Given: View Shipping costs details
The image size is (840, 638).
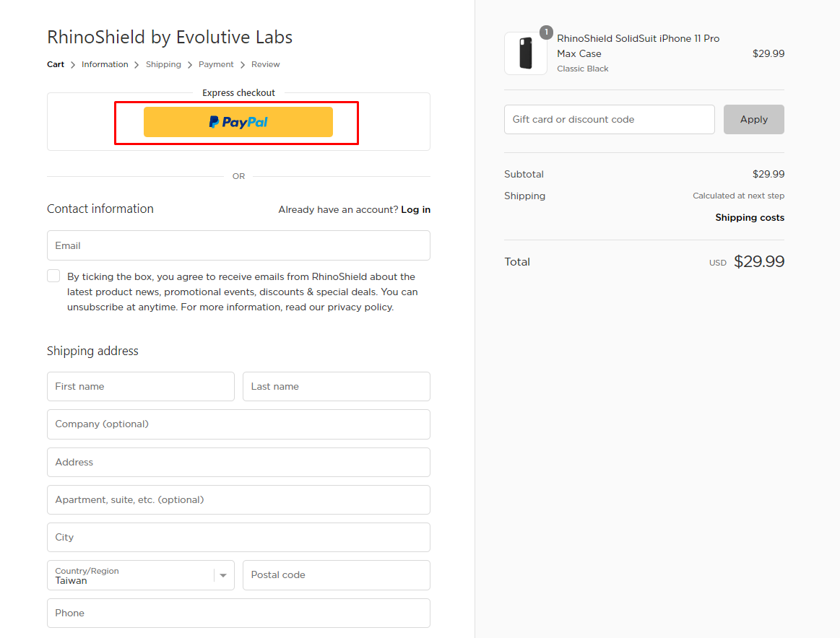Looking at the screenshot, I should 750,218.
